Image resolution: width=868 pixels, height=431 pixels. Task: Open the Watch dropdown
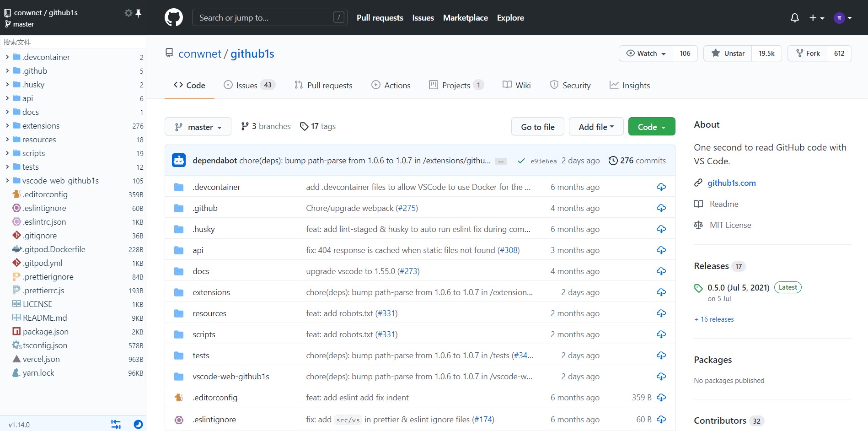pos(646,54)
